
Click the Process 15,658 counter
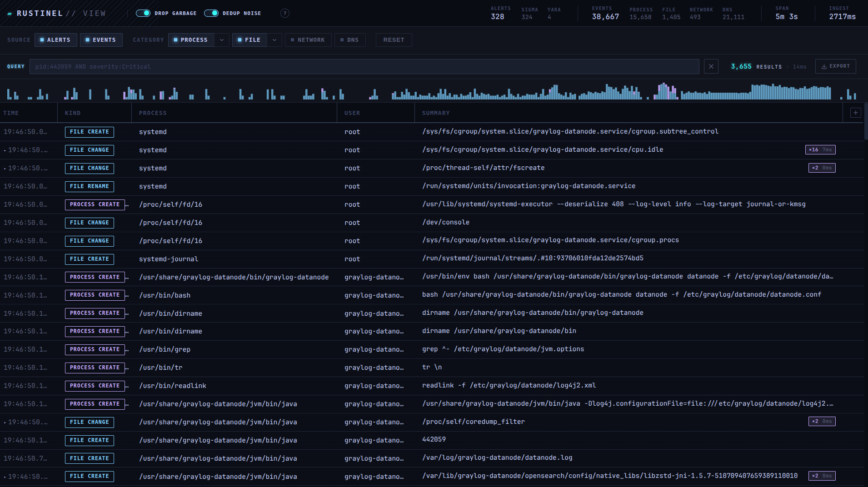point(641,14)
